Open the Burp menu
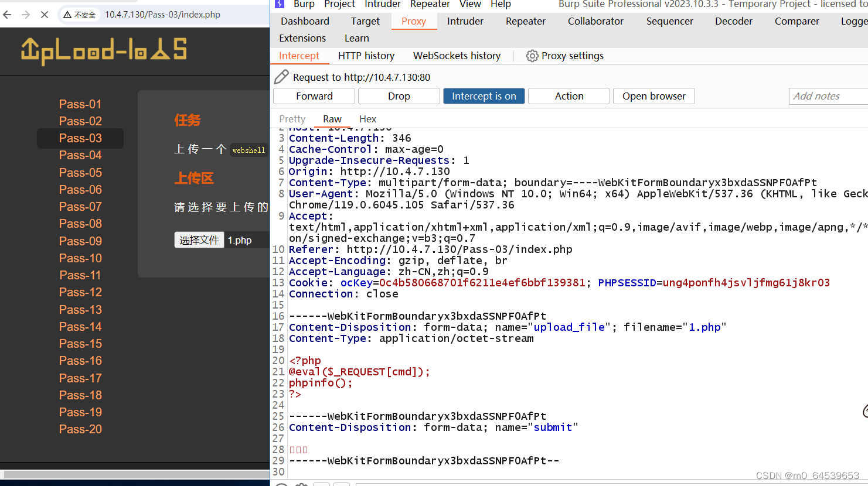Screen dimensions: 868x486 304,4
